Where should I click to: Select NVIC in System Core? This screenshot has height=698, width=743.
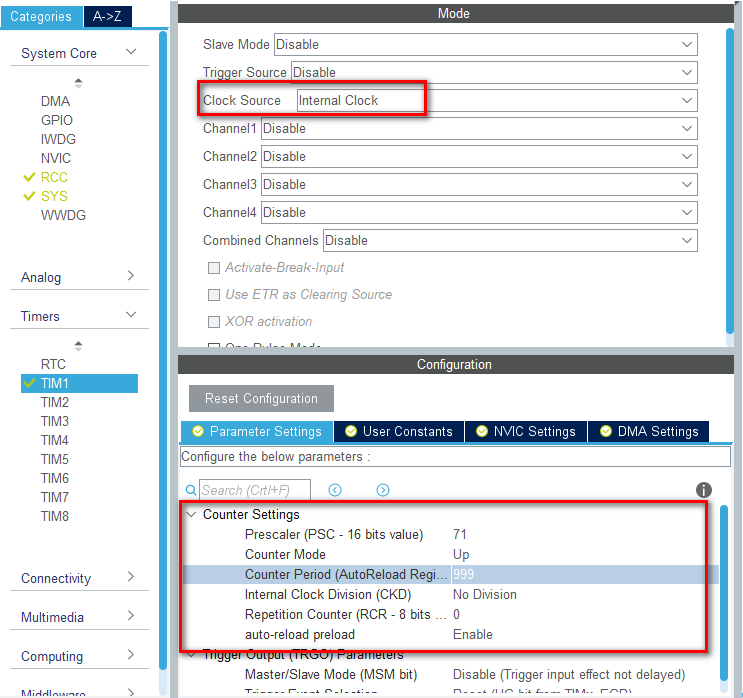56,158
